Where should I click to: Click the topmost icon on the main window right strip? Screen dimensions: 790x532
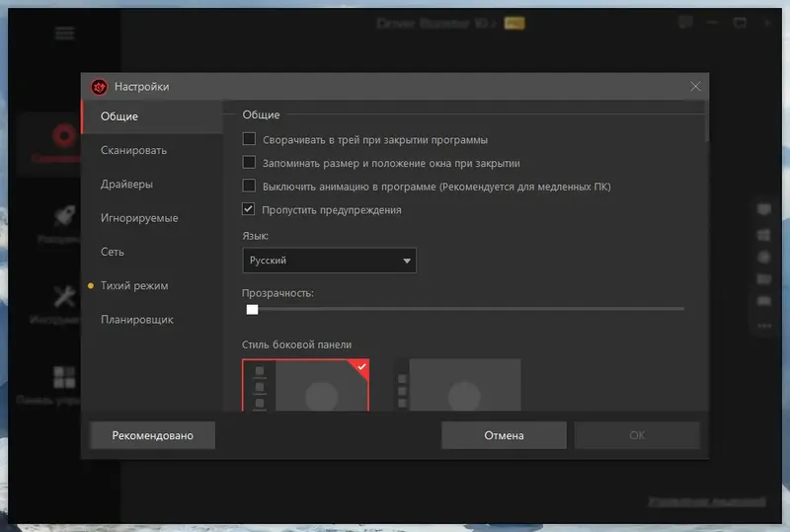pos(764,209)
